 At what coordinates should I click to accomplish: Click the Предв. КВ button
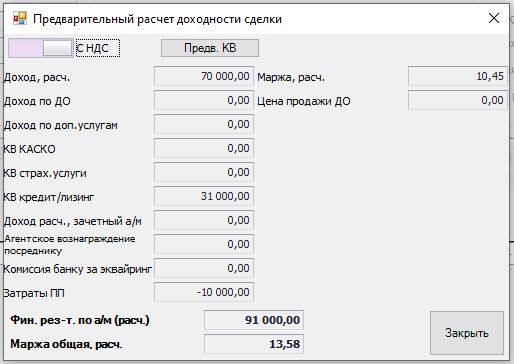[210, 48]
